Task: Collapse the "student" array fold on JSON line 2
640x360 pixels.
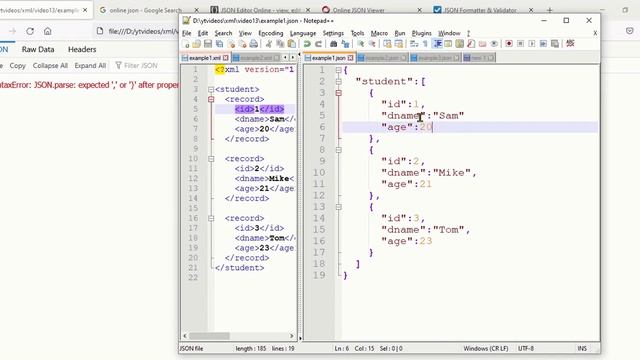Action: (x=338, y=82)
